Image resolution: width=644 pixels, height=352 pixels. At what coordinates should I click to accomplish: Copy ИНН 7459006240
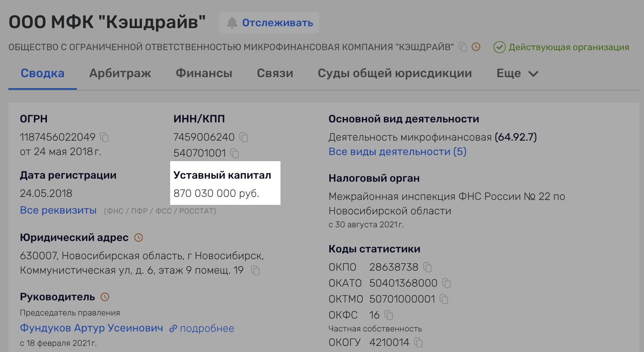244,137
